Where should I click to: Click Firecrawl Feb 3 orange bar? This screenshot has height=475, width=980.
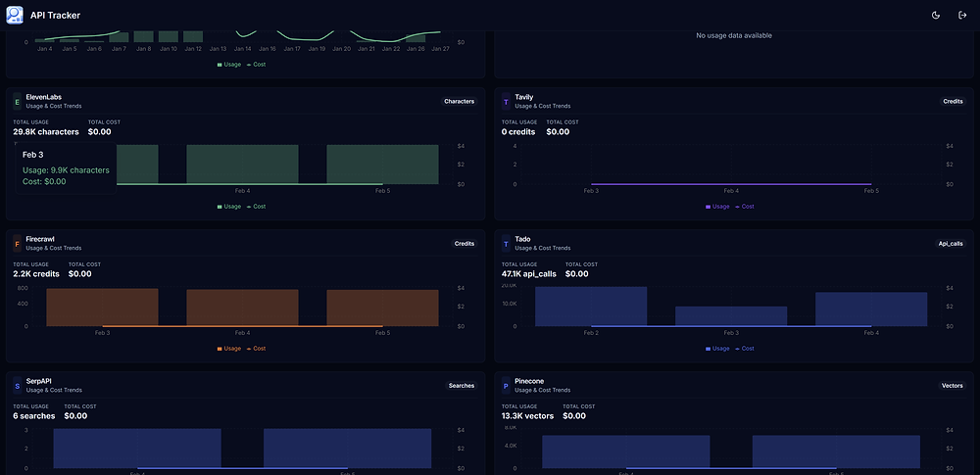coord(103,307)
